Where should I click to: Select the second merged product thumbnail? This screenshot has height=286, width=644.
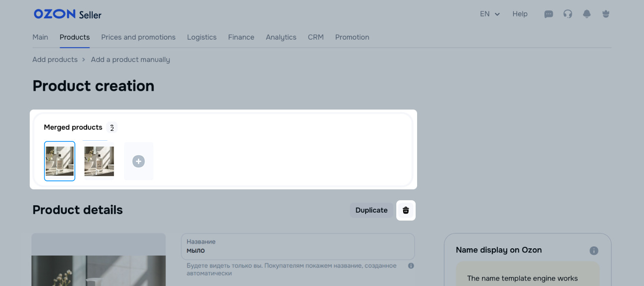click(99, 161)
